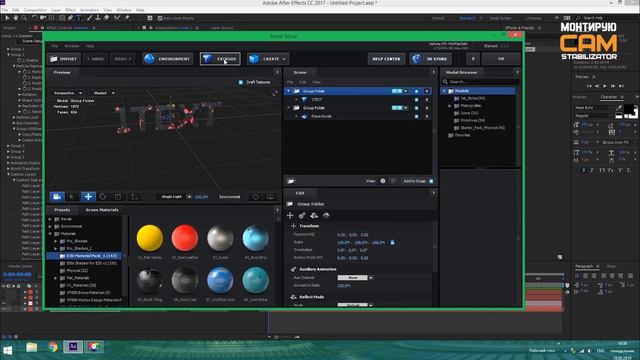Click the View sphere icon in Scene panel
This screenshot has height=360, width=640.
[x=383, y=181]
